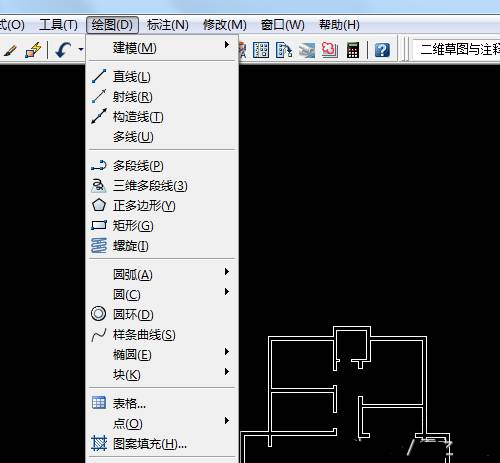Click the calculator icon in toolbar
The image size is (500, 463).
353,50
